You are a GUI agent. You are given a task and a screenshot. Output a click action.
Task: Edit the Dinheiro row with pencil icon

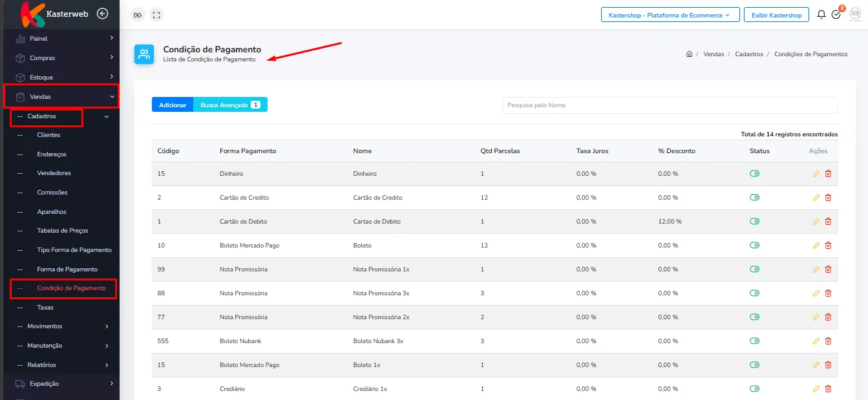[x=816, y=174]
